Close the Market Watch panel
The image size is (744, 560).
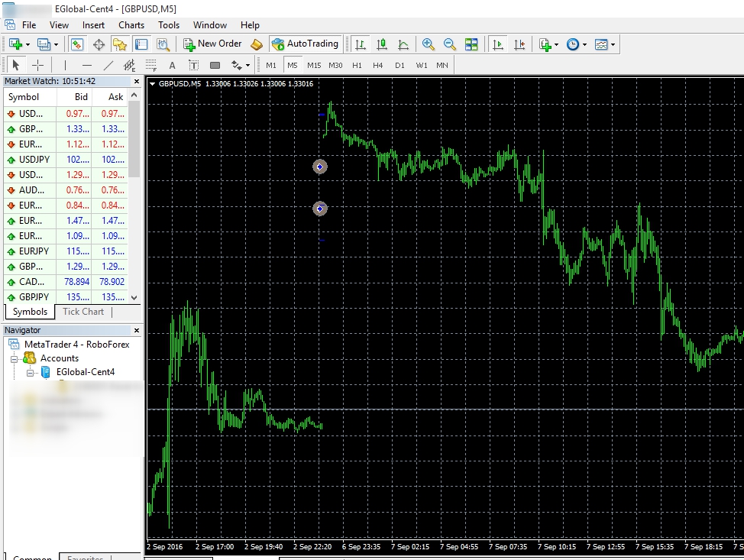[x=137, y=81]
